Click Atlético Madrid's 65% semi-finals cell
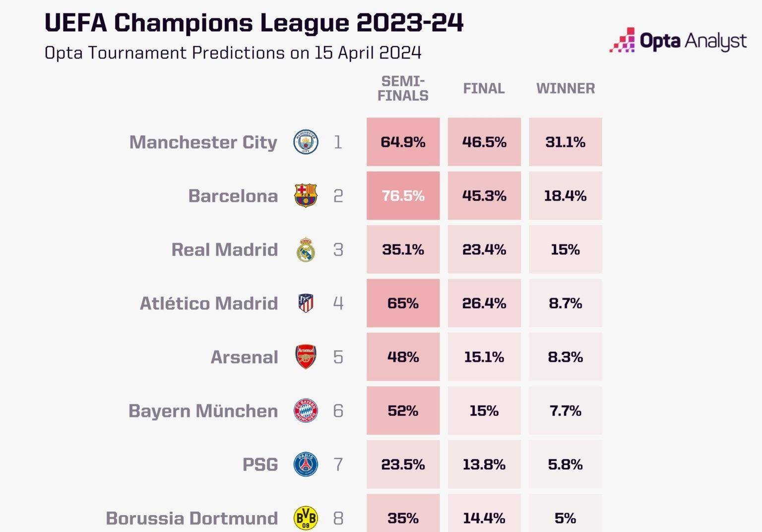Viewport: 762px width, 532px height. pos(403,303)
